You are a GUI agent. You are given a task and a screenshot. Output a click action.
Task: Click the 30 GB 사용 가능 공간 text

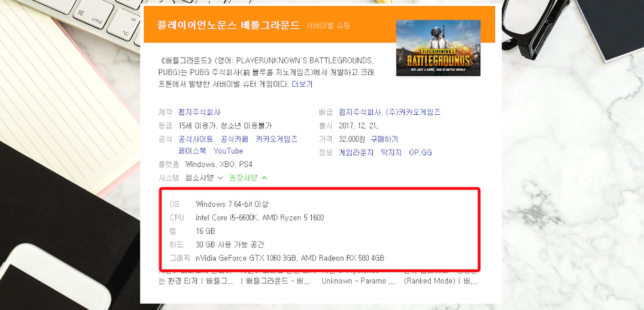[230, 245]
